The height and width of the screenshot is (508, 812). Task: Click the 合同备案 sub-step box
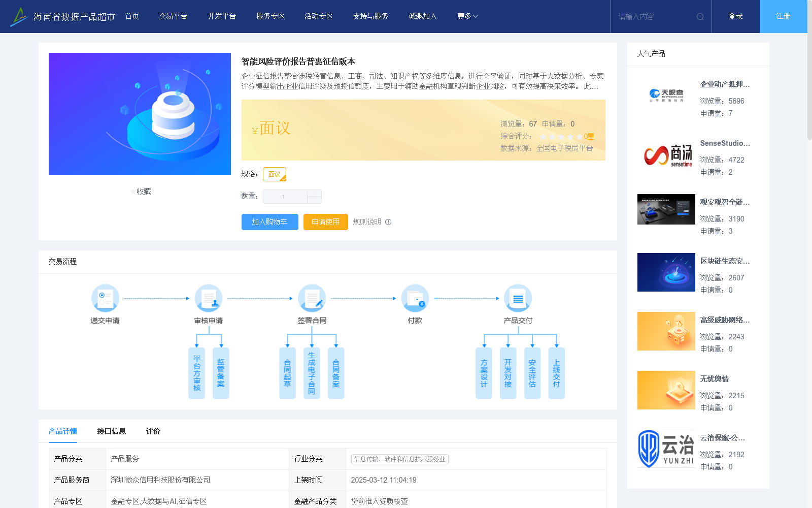pyautogui.click(x=336, y=373)
